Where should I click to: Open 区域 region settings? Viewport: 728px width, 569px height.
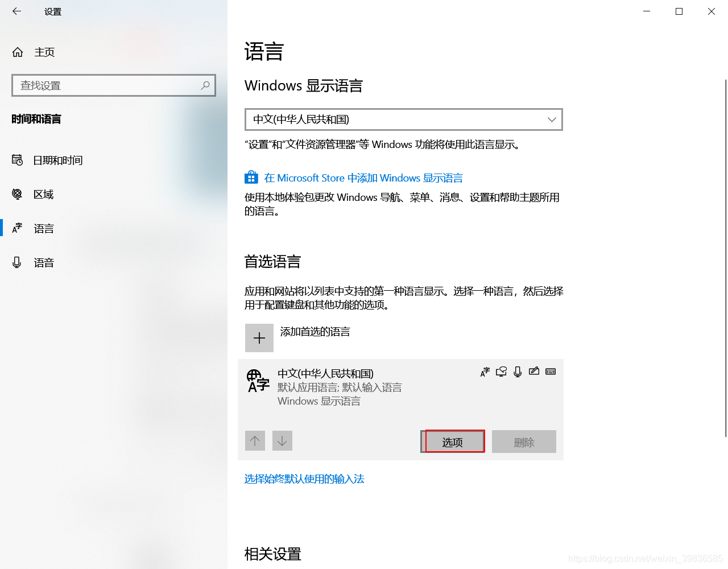pyautogui.click(x=114, y=195)
